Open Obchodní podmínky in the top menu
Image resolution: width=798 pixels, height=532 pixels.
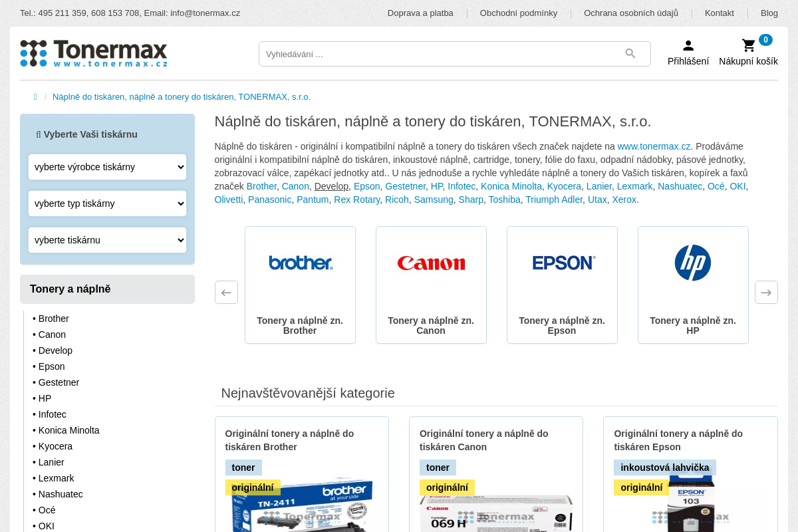tap(519, 13)
